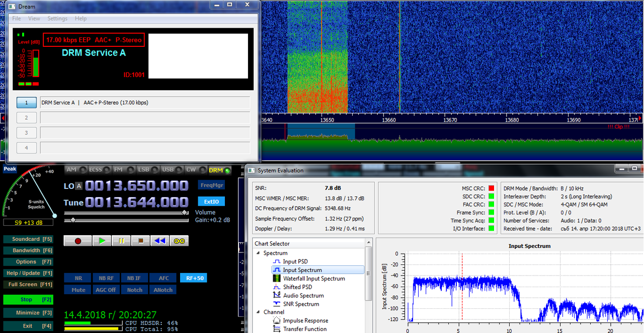Open the View menu in Dream

34,19
